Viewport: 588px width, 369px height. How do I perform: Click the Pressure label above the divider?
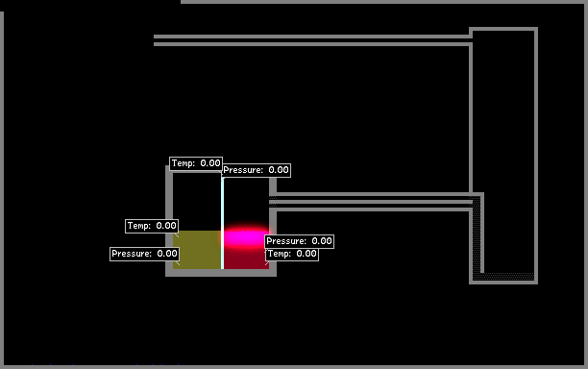257,170
